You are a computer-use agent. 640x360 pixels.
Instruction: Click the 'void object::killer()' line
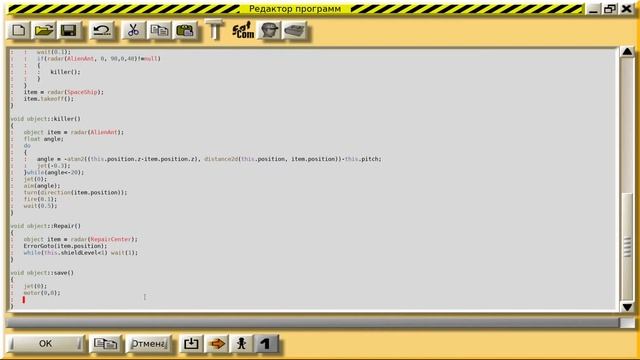coord(46,119)
